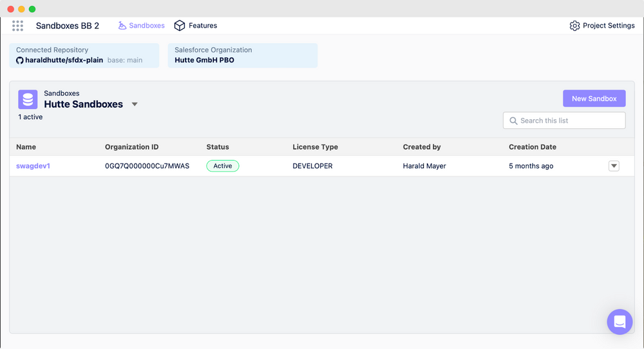The width and height of the screenshot is (644, 349).
Task: Click the GitHub logo beside haraldhutte/sfdx-plain
Action: point(20,61)
